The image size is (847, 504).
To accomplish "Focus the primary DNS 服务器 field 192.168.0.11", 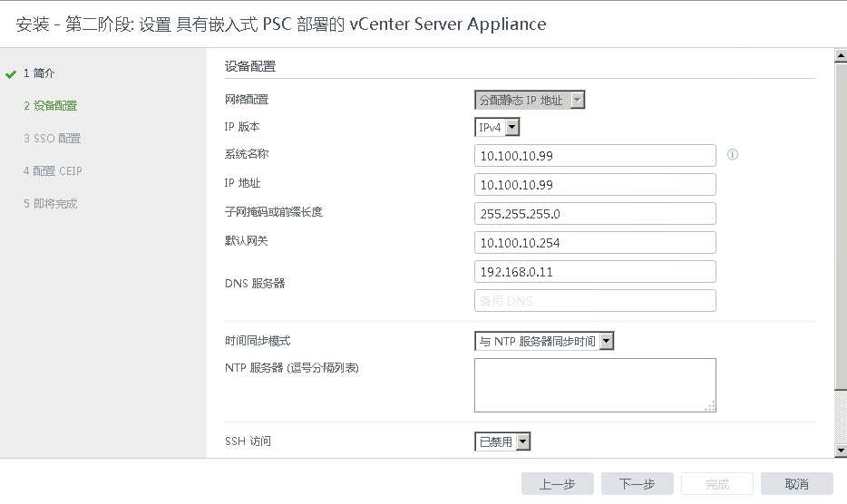I will click(x=595, y=272).
